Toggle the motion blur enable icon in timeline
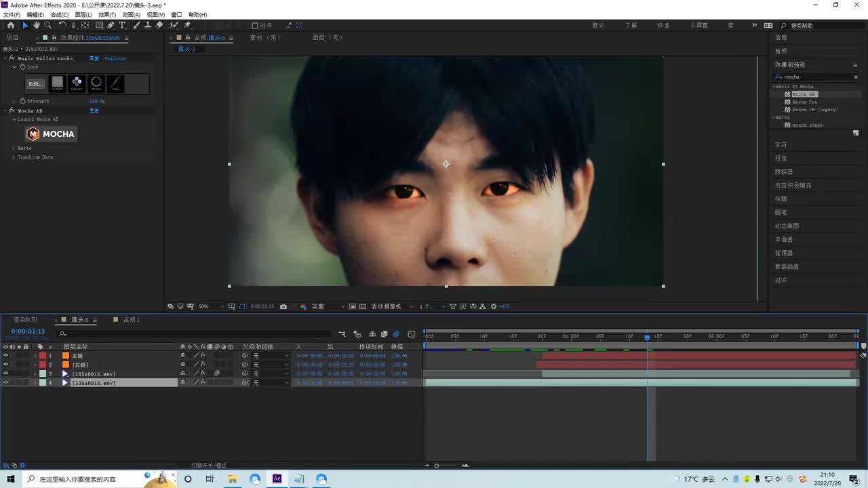The image size is (868, 488). tap(396, 333)
